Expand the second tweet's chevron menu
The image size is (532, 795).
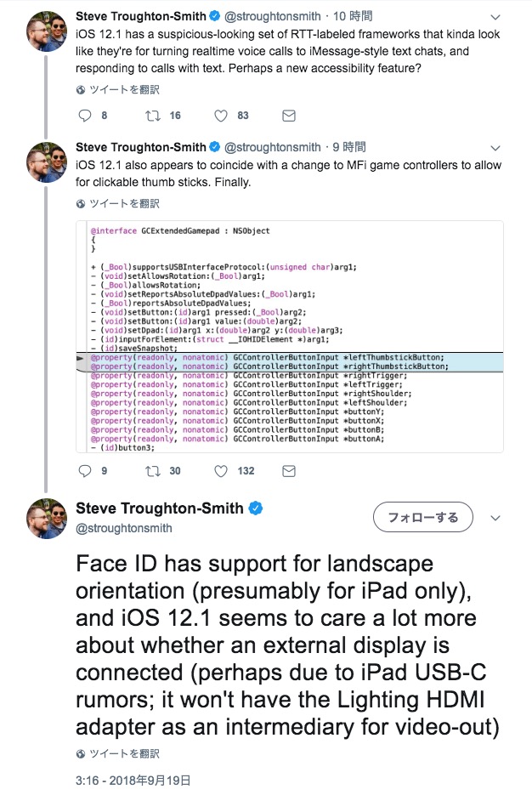(x=495, y=147)
